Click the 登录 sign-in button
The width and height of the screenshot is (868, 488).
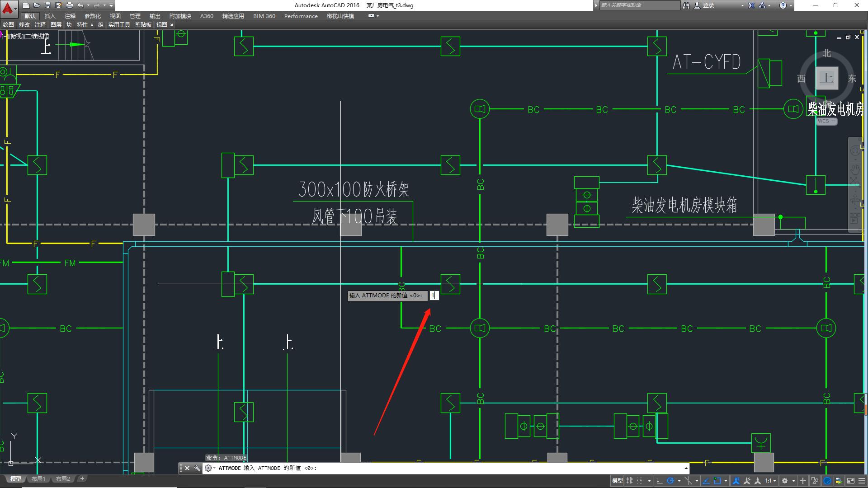pyautogui.click(x=708, y=5)
